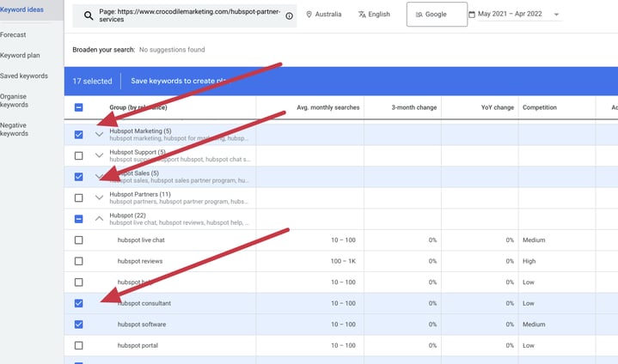Click 'No suggestions found' text
The image size is (618, 364).
click(x=172, y=50)
